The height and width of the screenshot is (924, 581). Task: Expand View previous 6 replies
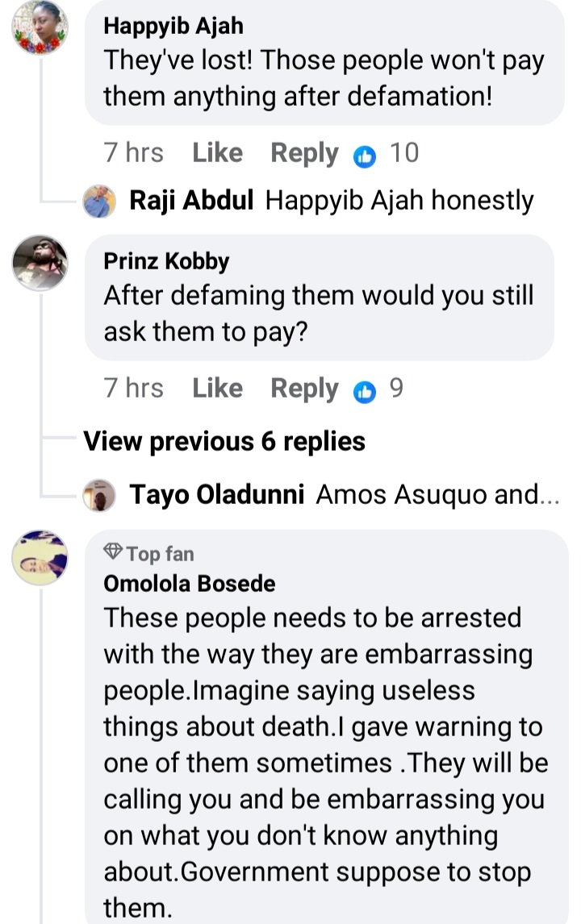(224, 442)
